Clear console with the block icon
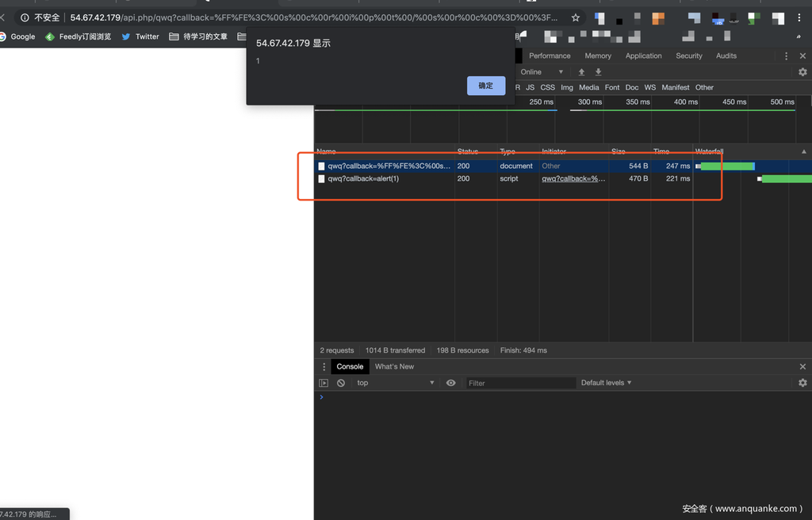 pos(341,383)
